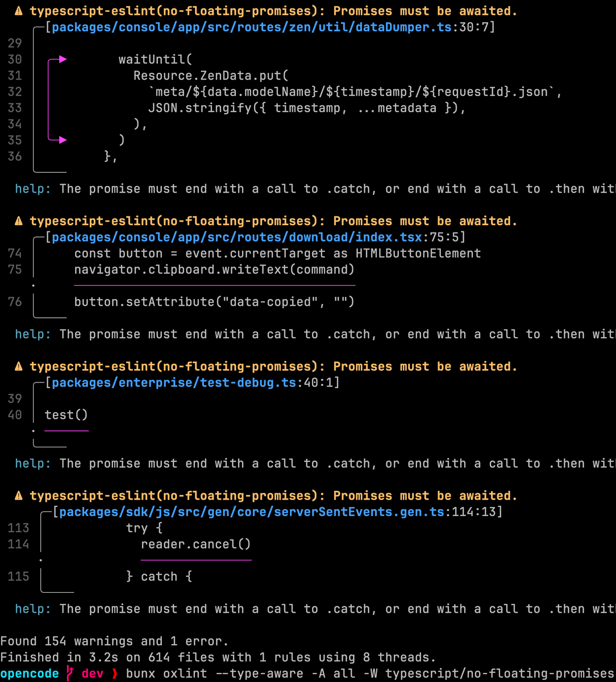
Task: Click the 'button.setAttribute("data-copied", "")' line
Action: pos(215,302)
